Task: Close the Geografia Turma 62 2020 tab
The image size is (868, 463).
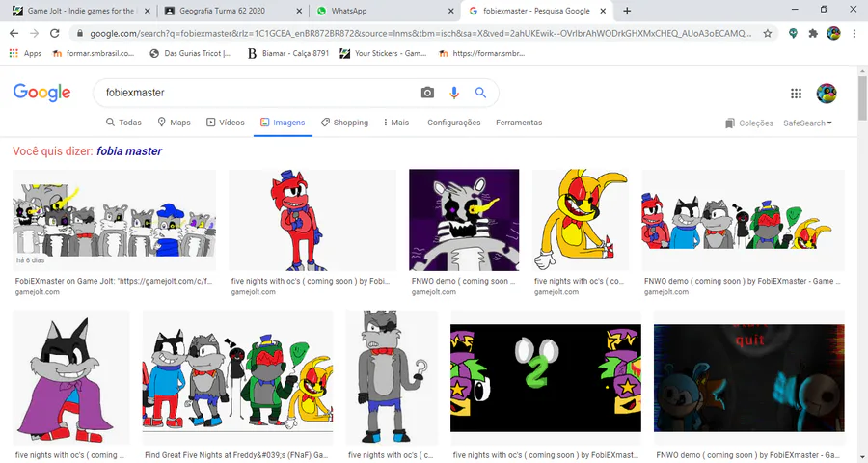Action: click(x=299, y=11)
